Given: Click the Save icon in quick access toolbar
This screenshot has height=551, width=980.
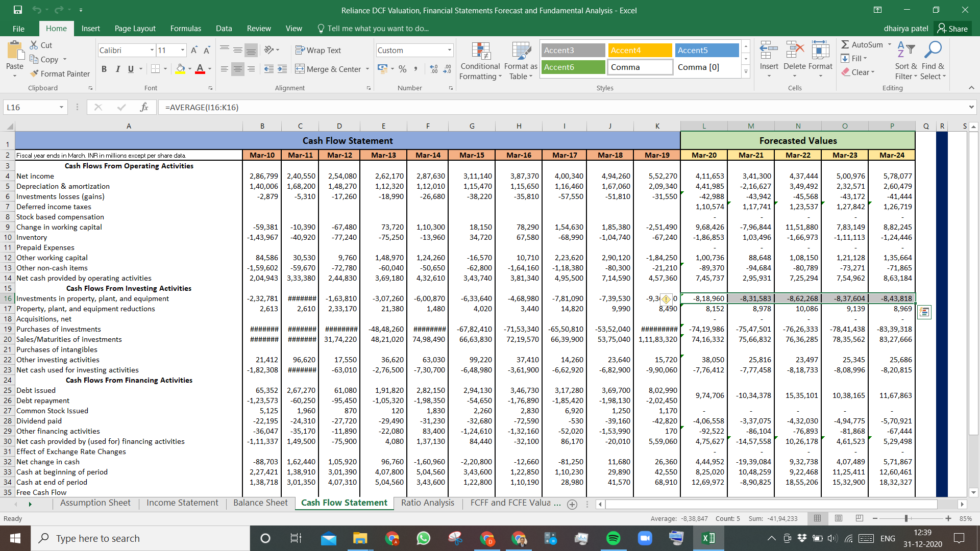Looking at the screenshot, I should (18, 10).
